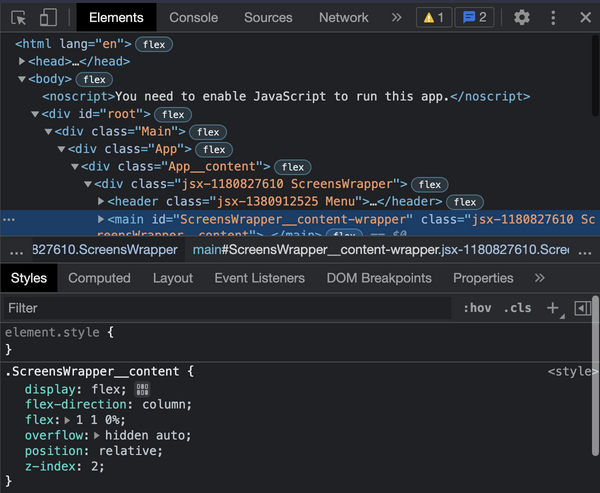Switch to the Console tab
Screen dimensions: 600x493
[193, 17]
